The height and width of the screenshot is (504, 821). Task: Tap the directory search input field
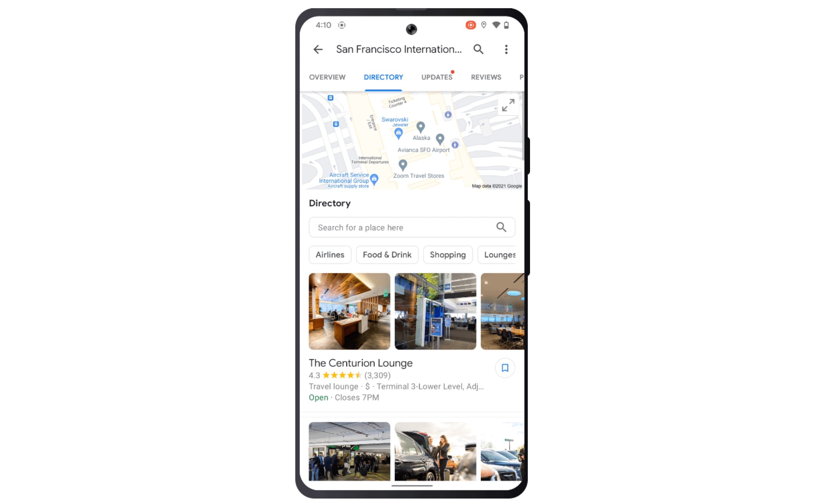[x=411, y=227]
